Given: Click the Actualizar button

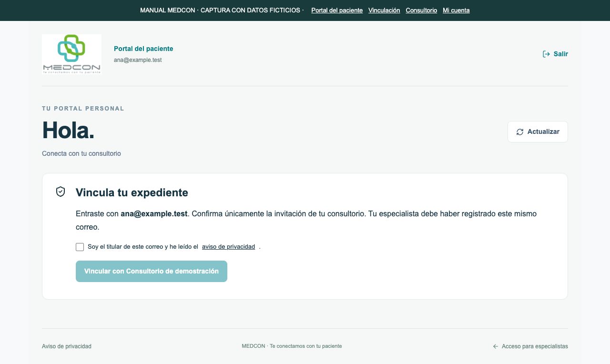Looking at the screenshot, I should coord(538,131).
